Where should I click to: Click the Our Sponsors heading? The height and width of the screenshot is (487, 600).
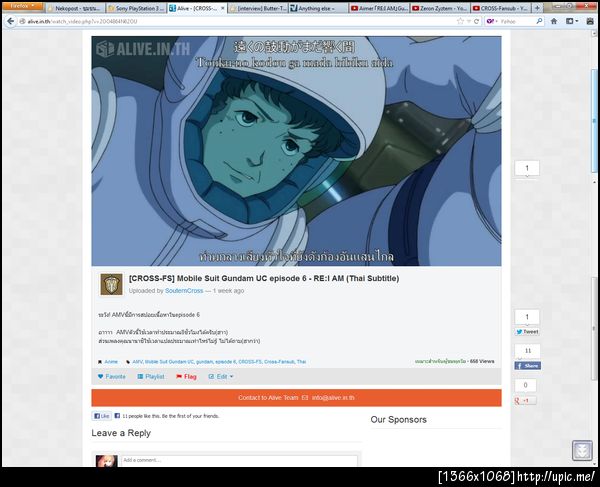[x=398, y=420]
